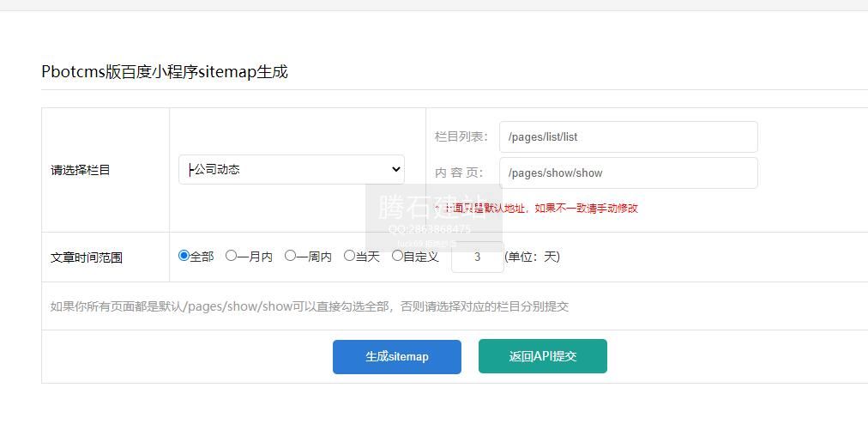Click the 栏目列表 field label
The height and width of the screenshot is (436, 868).
[461, 136]
